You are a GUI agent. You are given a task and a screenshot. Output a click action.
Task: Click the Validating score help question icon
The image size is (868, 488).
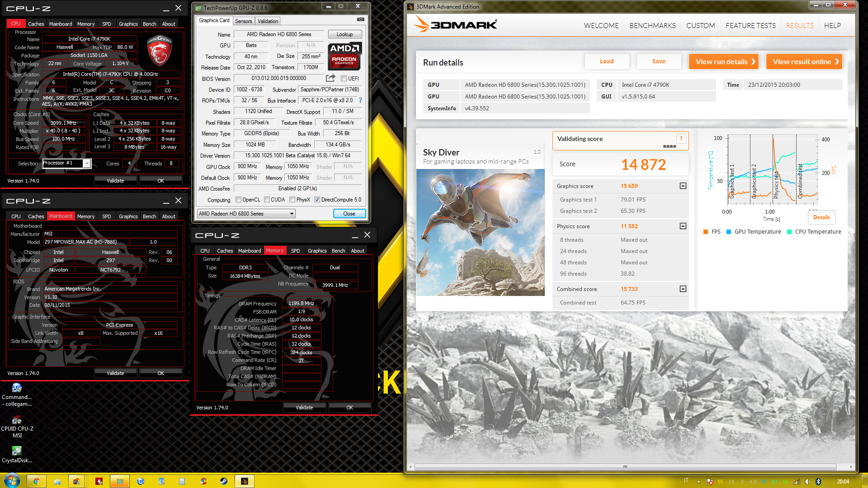click(681, 139)
